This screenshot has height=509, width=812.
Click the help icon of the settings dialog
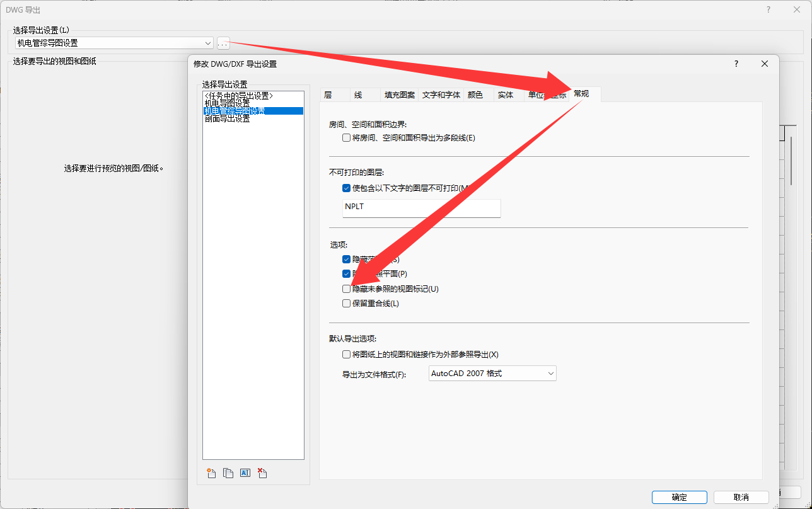[736, 64]
